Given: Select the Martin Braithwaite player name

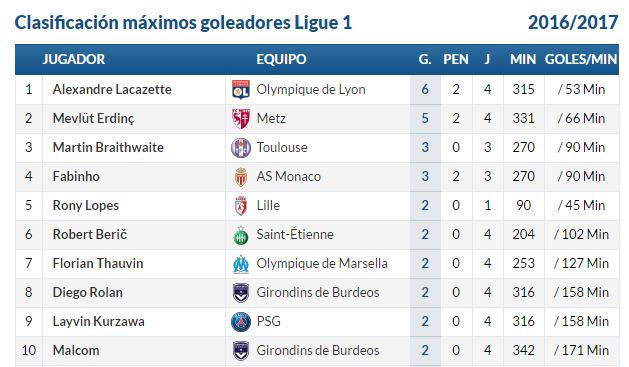Looking at the screenshot, I should 108,147.
